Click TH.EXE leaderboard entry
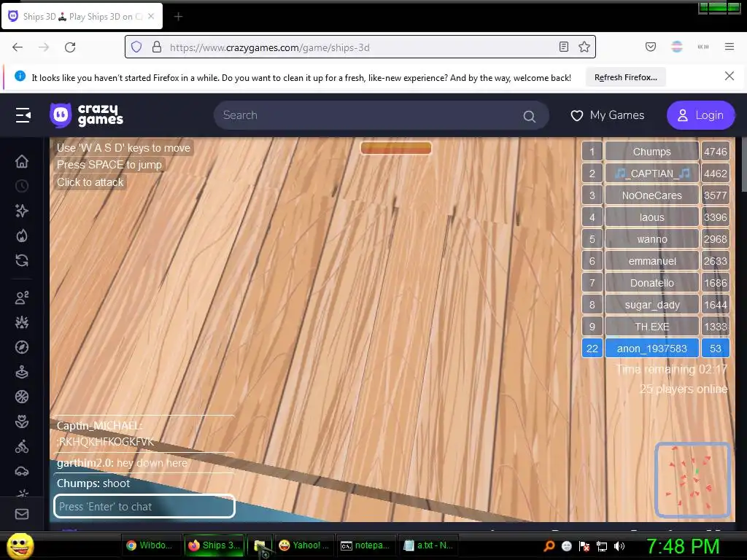This screenshot has width=747, height=560. tap(651, 327)
